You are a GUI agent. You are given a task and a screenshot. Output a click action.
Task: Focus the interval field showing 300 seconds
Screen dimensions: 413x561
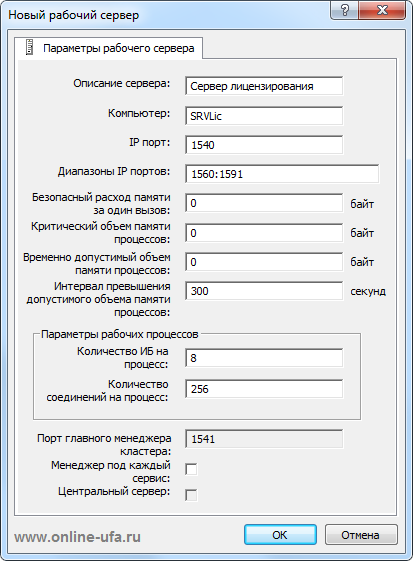[x=264, y=291]
